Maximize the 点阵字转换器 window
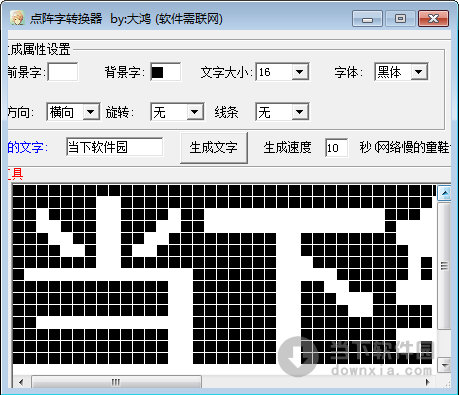 (400, 19)
